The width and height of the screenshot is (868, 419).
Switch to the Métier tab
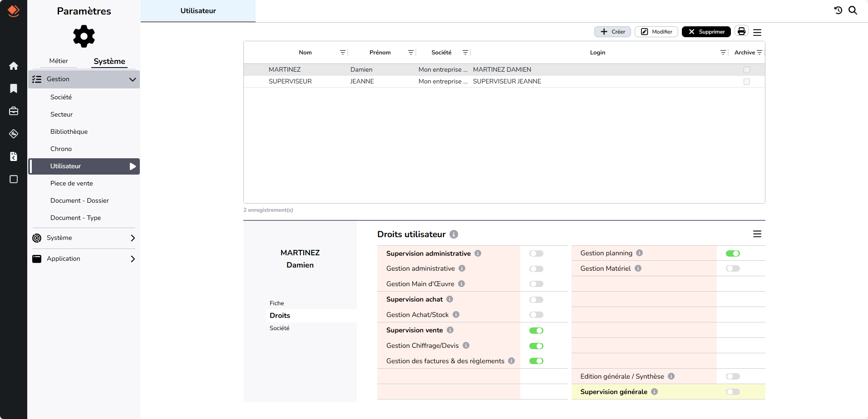pos(59,61)
